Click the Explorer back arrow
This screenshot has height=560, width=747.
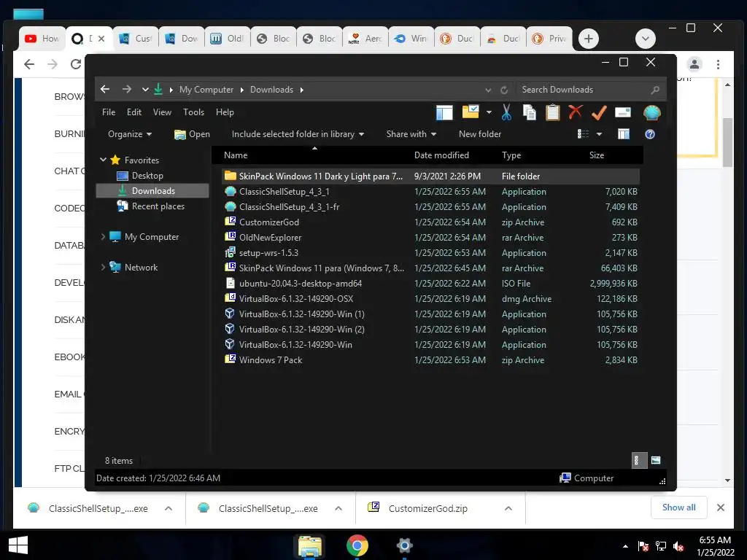coord(105,90)
